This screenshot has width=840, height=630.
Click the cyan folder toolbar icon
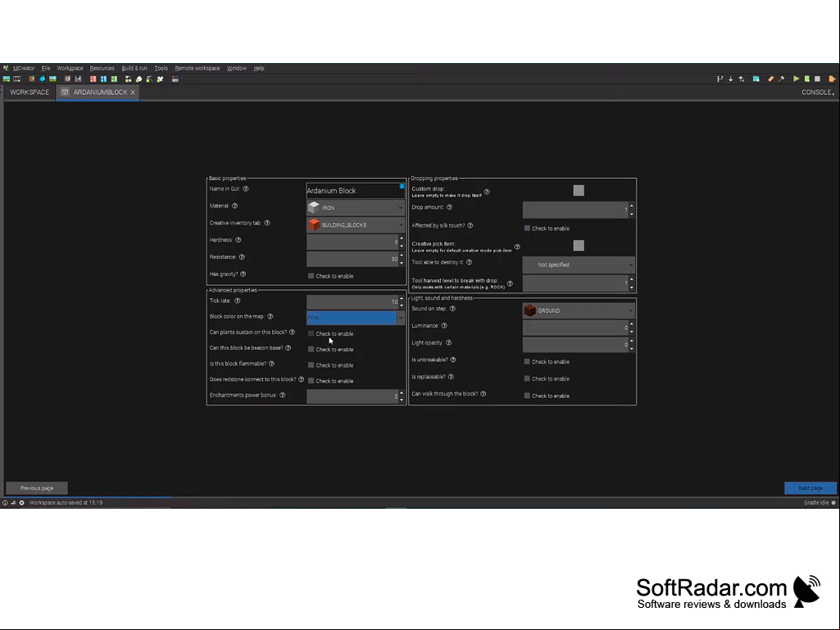click(756, 79)
